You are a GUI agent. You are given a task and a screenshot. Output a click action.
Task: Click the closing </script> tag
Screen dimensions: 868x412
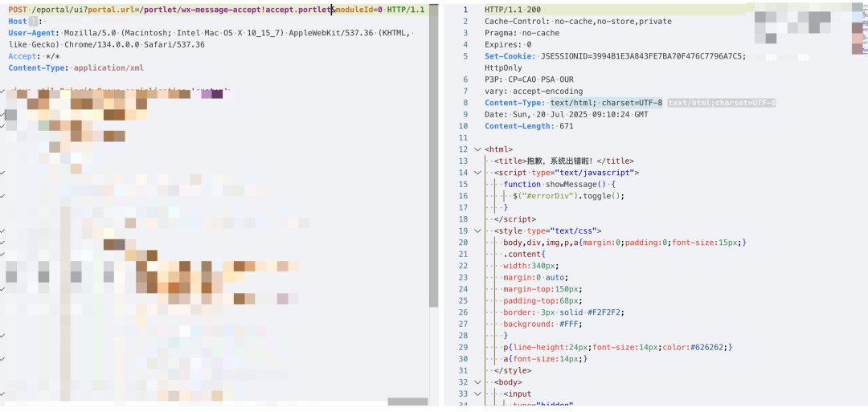pyautogui.click(x=515, y=219)
